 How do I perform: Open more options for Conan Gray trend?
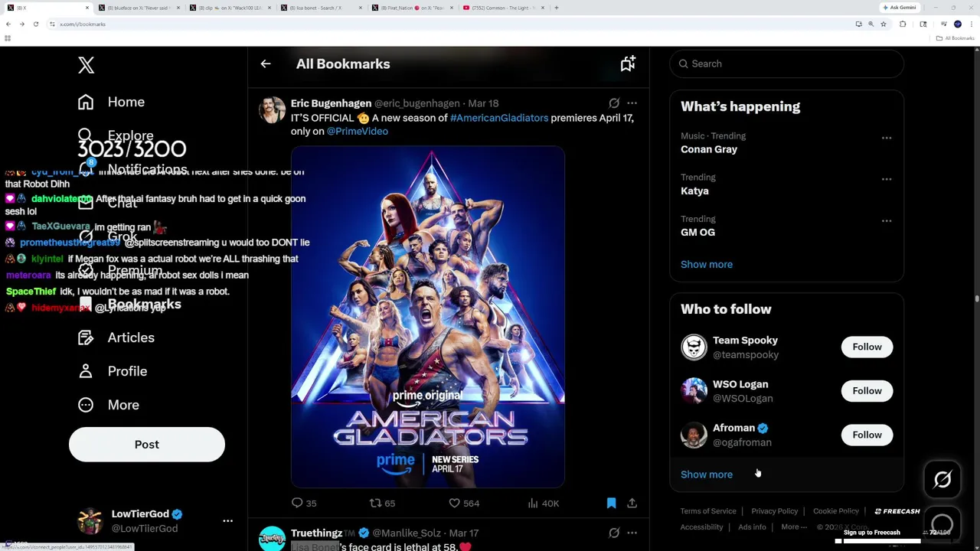(x=887, y=139)
